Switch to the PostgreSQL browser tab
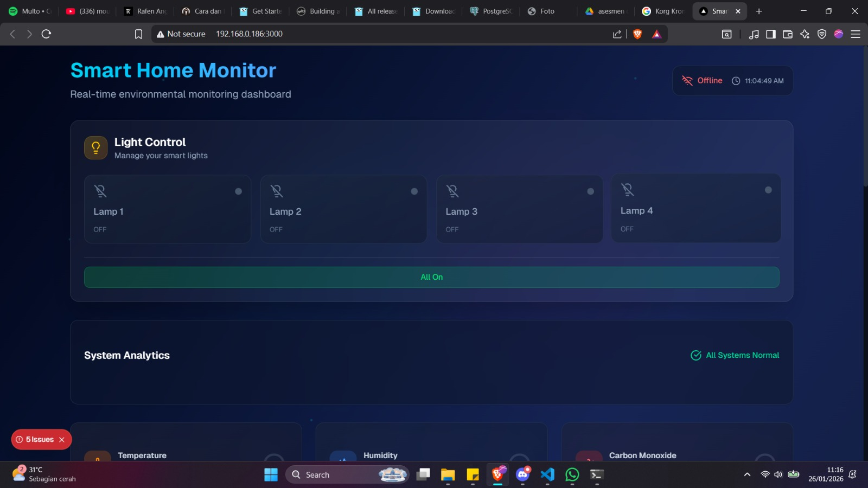The image size is (868, 488). point(491,11)
